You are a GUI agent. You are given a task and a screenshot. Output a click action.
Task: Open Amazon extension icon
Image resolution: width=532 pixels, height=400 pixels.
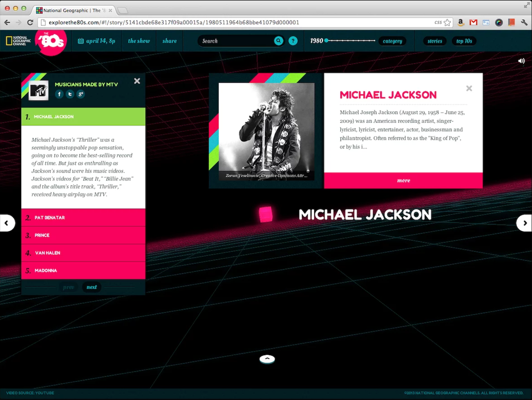click(x=461, y=22)
